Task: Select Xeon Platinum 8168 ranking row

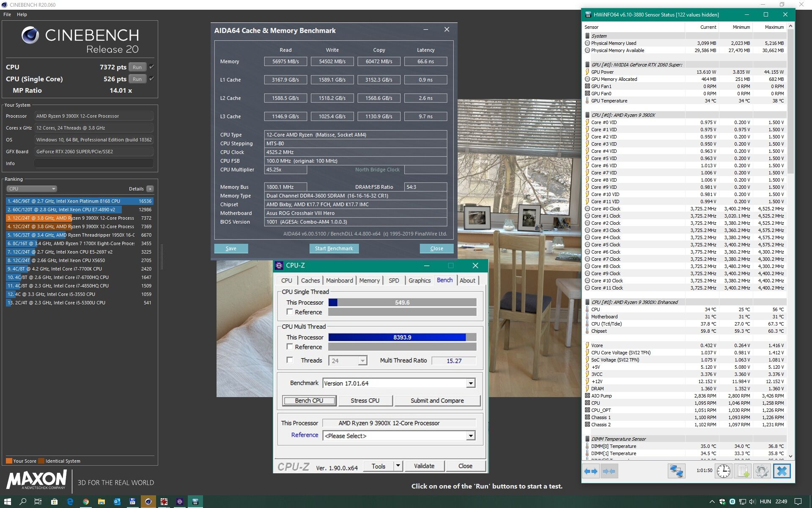Action: (80, 201)
